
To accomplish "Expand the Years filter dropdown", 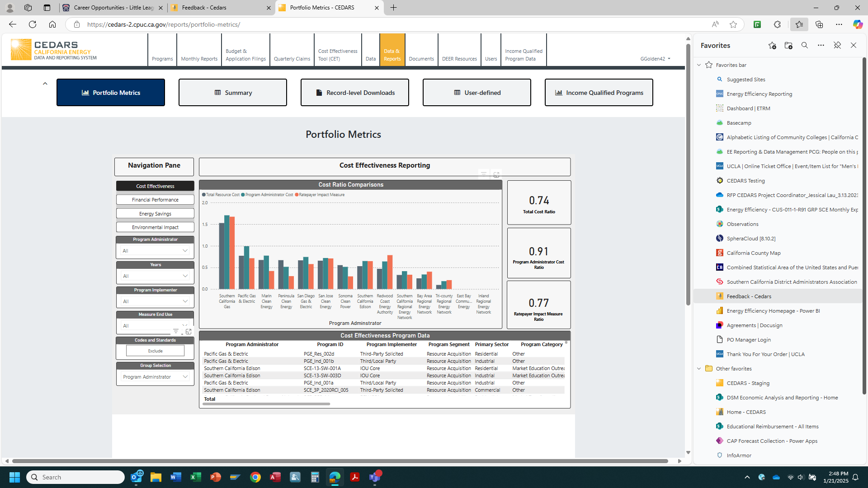I will pyautogui.click(x=155, y=276).
